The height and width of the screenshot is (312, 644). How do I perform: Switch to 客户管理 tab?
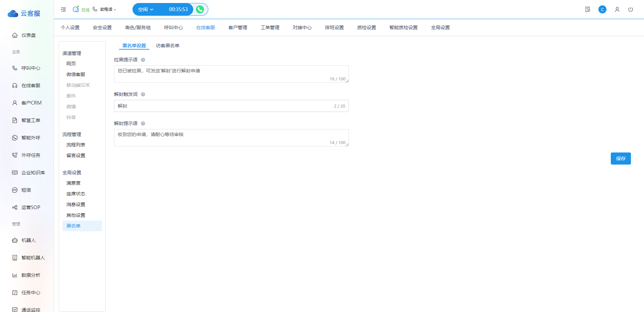[238, 27]
